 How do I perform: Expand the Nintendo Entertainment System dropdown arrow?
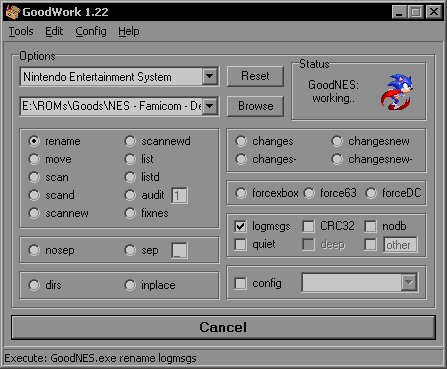point(210,76)
